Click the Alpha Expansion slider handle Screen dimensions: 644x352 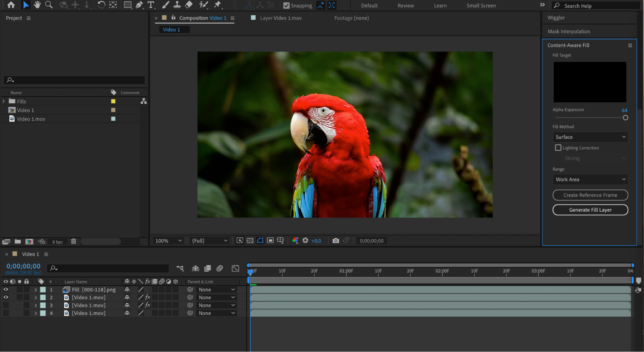tap(625, 118)
